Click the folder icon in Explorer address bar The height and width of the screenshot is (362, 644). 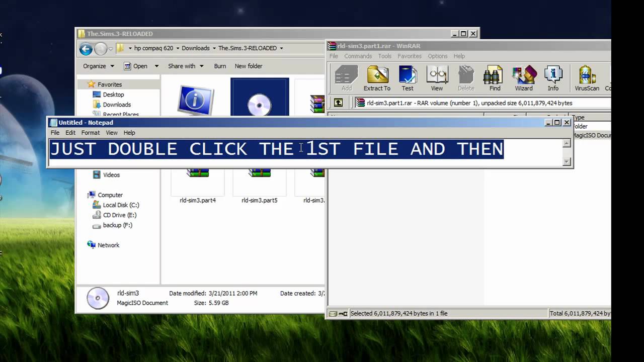(x=120, y=48)
